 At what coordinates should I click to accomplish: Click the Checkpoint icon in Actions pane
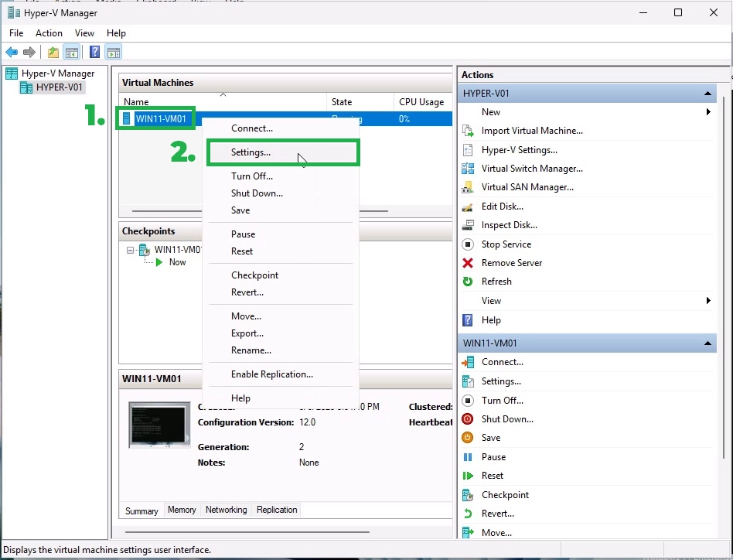pos(468,495)
